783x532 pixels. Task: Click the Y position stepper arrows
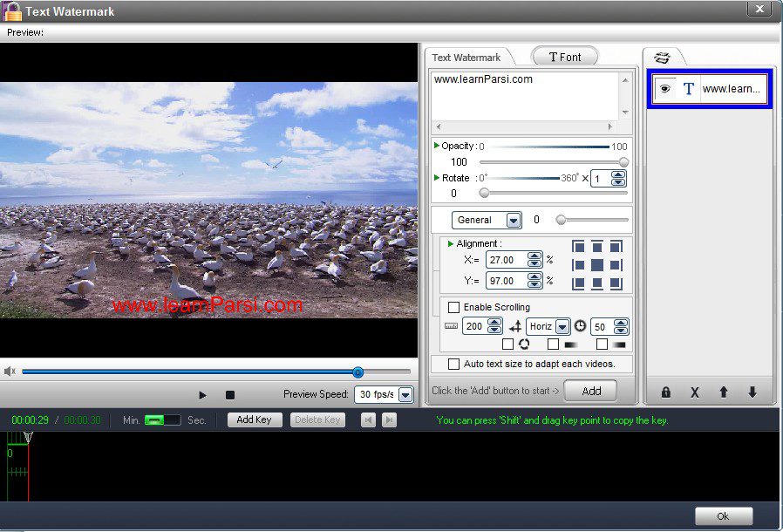[x=534, y=281]
